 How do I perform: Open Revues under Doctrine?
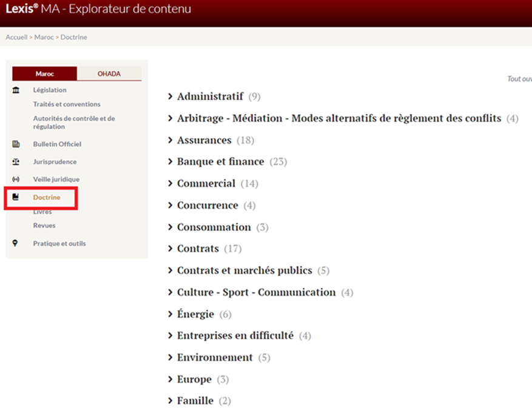click(44, 226)
